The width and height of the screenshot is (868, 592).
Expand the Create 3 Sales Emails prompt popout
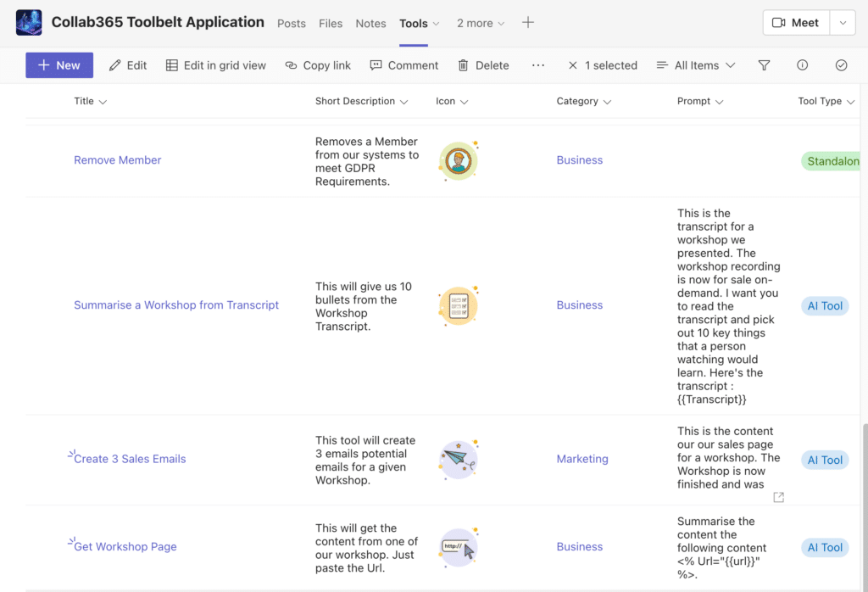tap(778, 498)
